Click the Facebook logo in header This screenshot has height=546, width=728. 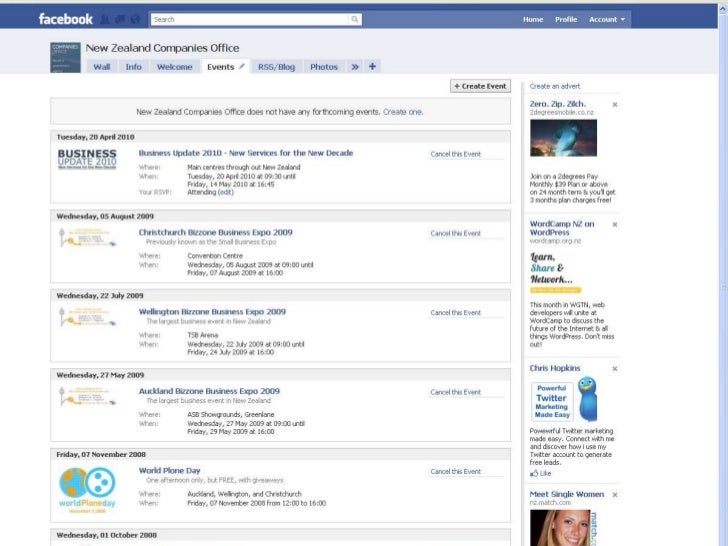coord(65,19)
